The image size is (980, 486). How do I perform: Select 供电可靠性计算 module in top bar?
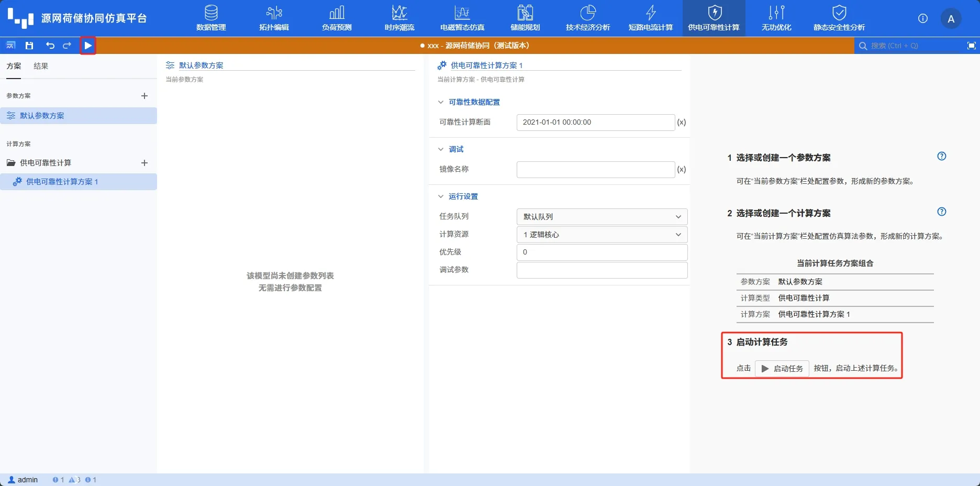click(714, 18)
